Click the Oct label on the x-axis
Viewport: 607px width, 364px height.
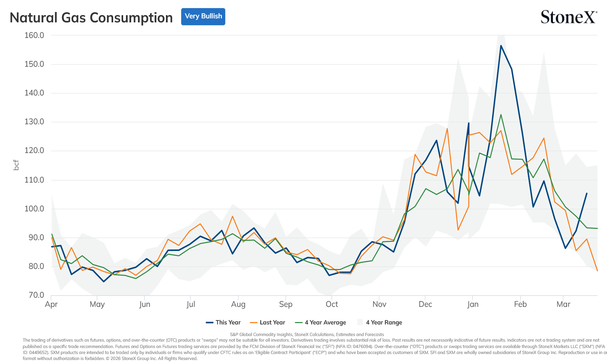[331, 304]
